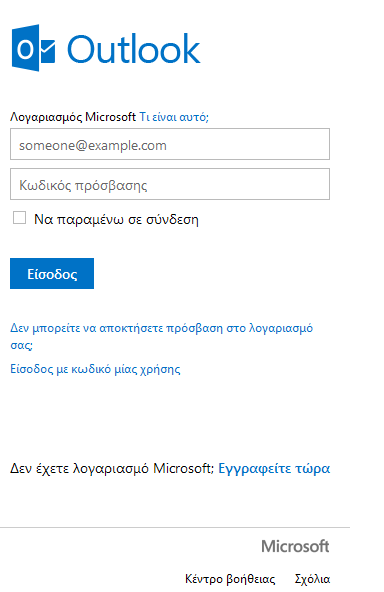Click the blue "O" tile in the logo

click(x=26, y=48)
